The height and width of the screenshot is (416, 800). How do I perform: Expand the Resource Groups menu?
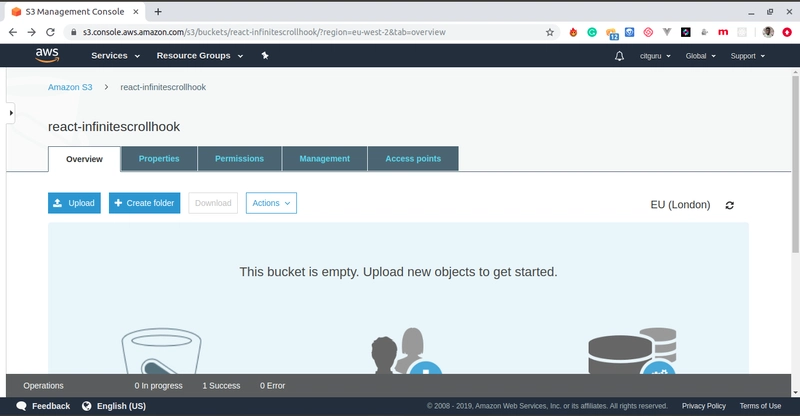pos(199,56)
